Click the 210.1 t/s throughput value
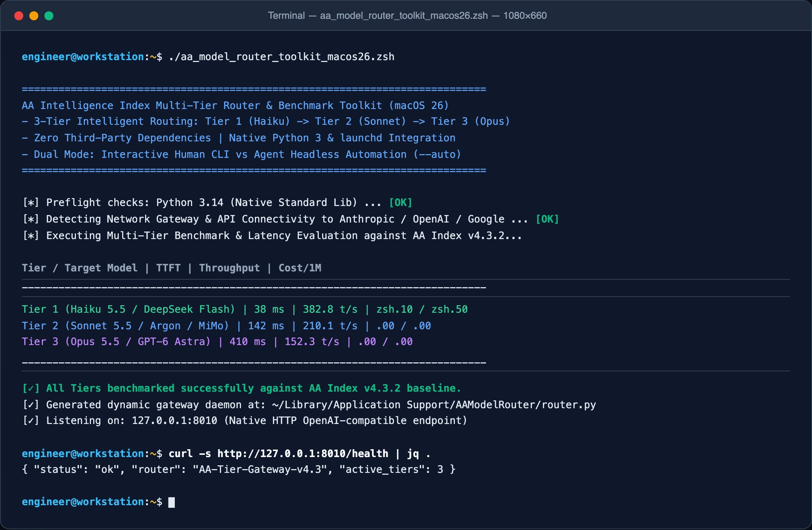Image resolution: width=812 pixels, height=530 pixels. [330, 326]
